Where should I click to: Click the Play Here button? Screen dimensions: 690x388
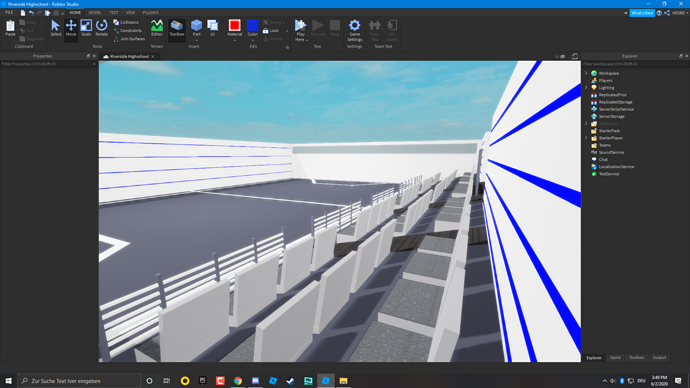(x=301, y=29)
